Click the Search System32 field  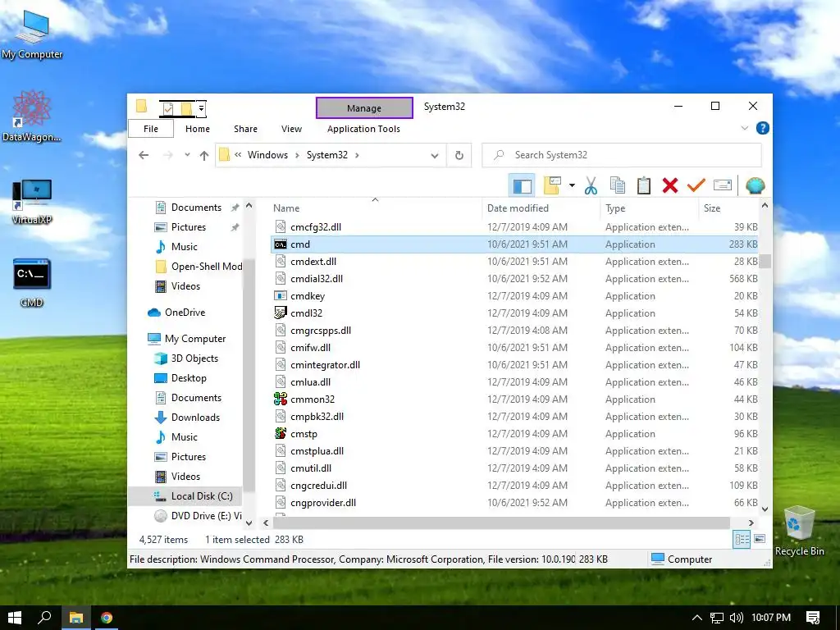[622, 155]
